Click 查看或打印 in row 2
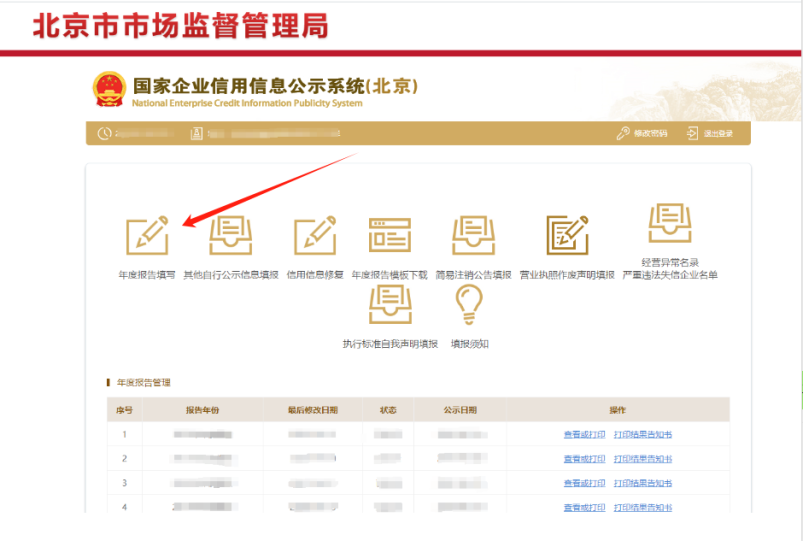This screenshot has height=541, width=803. click(x=584, y=459)
